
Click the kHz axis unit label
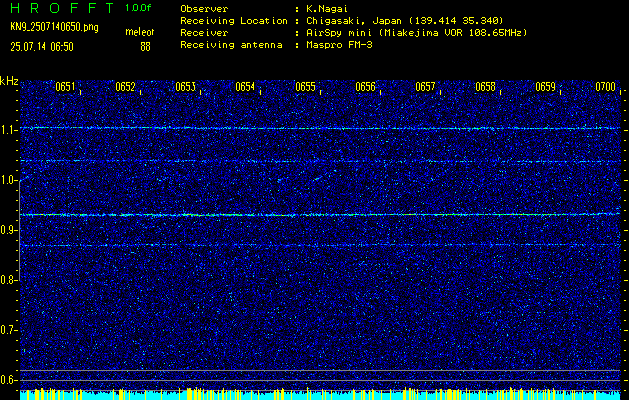tap(9, 81)
